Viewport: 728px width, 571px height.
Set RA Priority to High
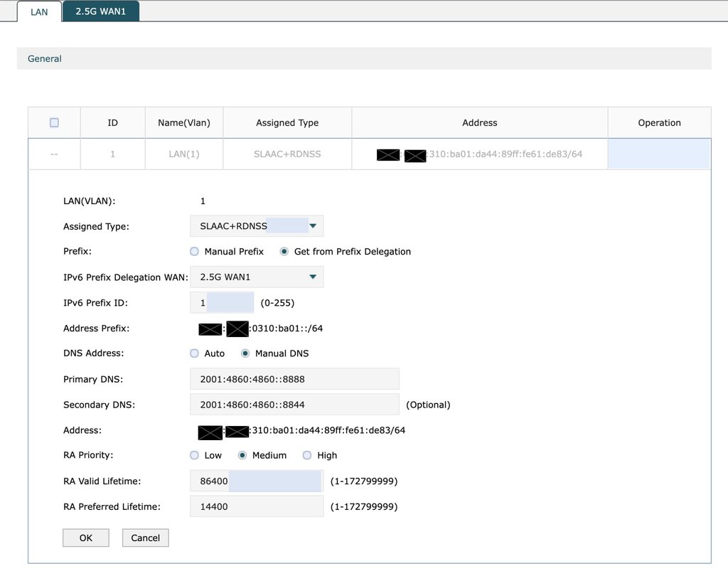click(307, 455)
